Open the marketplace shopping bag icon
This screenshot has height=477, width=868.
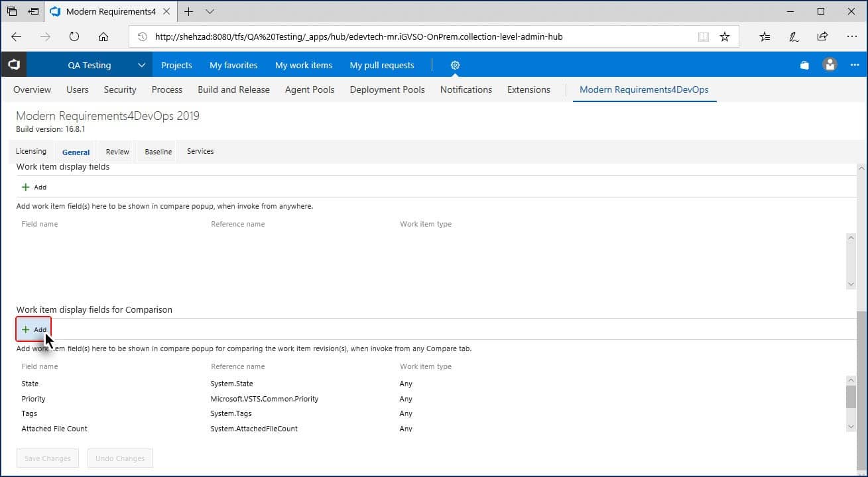(x=804, y=65)
